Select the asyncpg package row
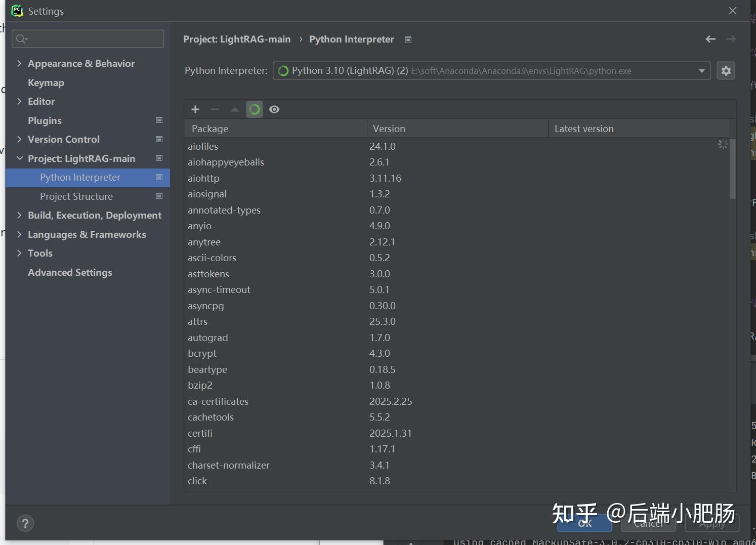This screenshot has height=545, width=756. pyautogui.click(x=457, y=306)
